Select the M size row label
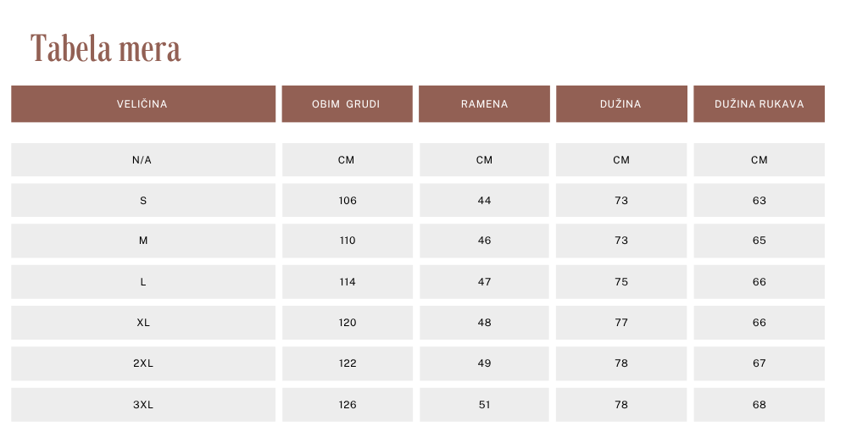The height and width of the screenshot is (443, 868). tap(143, 241)
